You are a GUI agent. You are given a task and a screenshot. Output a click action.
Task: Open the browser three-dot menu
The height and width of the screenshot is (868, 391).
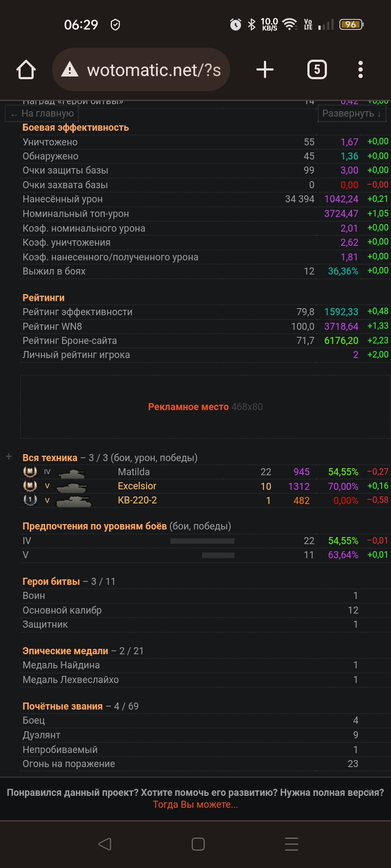pyautogui.click(x=361, y=70)
